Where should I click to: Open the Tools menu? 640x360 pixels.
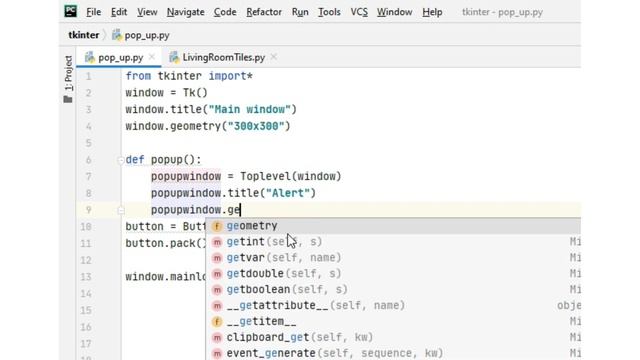(x=329, y=12)
